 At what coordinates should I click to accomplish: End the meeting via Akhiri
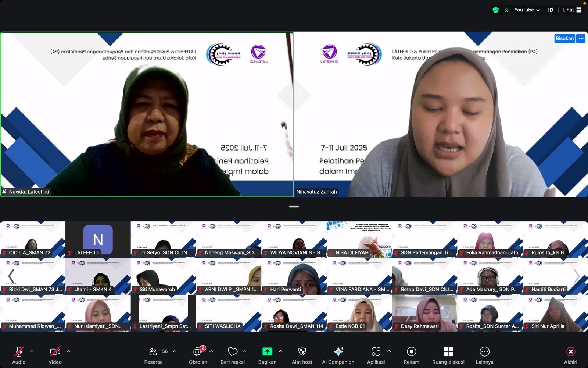[570, 353]
